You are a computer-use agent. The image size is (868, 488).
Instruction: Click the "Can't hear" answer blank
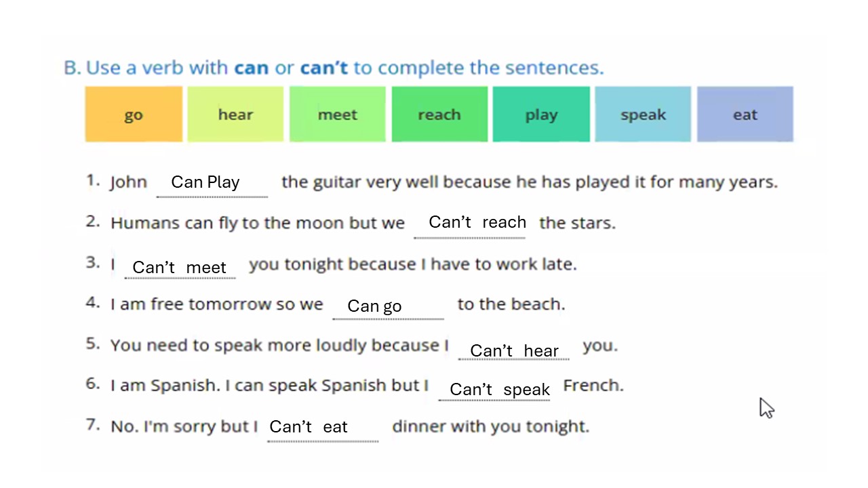click(x=514, y=350)
